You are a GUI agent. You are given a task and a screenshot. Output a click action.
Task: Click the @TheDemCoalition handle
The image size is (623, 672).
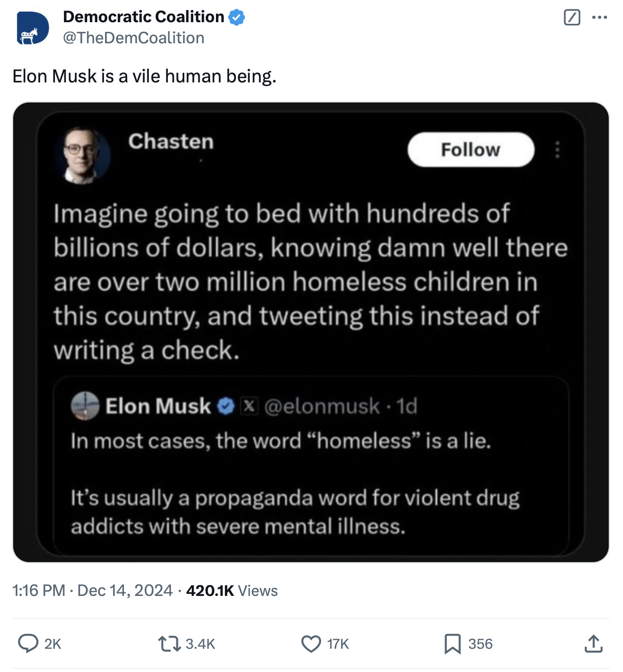[x=134, y=38]
